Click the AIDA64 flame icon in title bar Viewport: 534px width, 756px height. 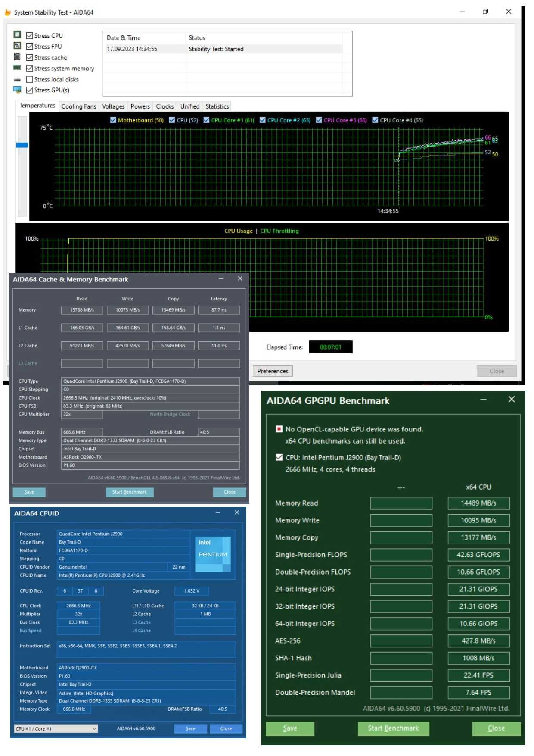click(8, 12)
